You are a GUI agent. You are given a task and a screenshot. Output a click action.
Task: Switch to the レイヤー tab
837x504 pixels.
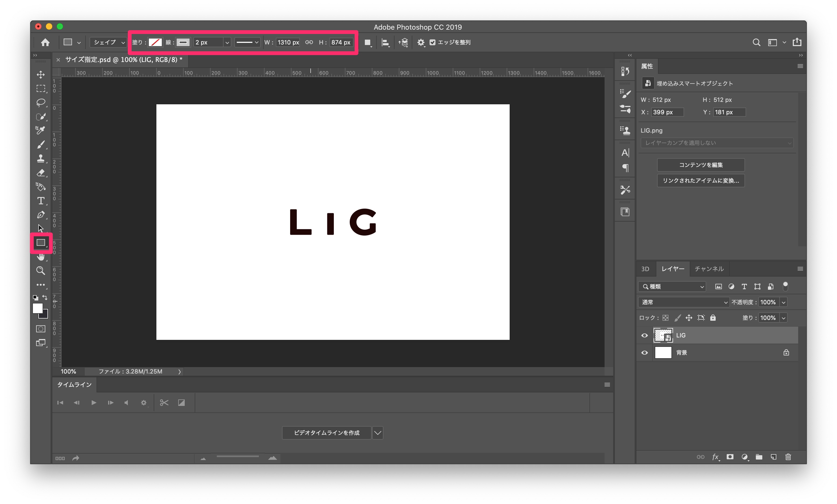(x=673, y=269)
